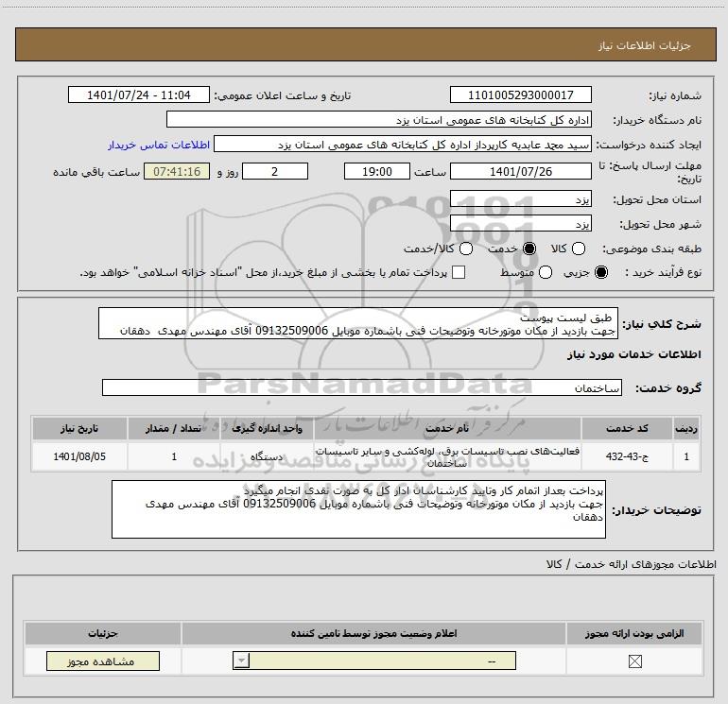This screenshot has height=704, width=728.
Task: Click the buyer organization name field
Action: pos(379,120)
